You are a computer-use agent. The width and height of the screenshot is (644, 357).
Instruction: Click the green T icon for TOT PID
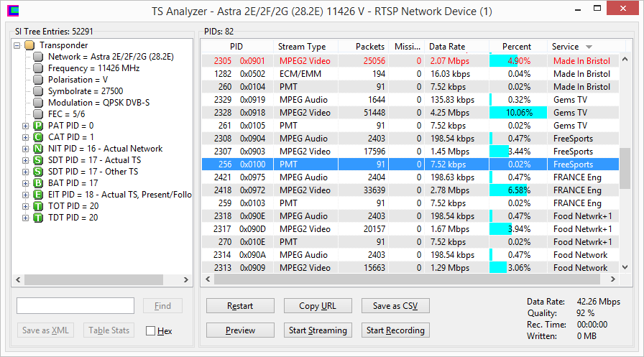pos(38,206)
